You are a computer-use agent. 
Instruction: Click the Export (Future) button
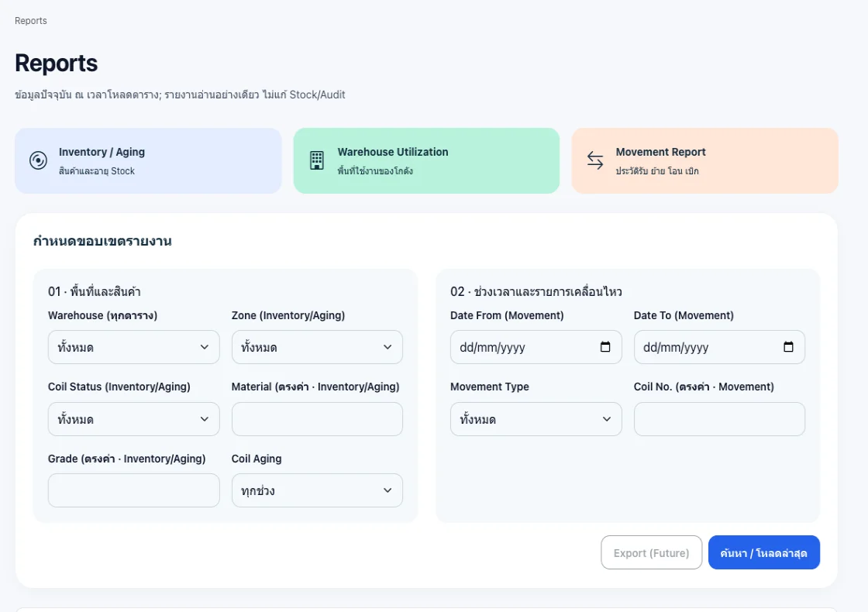click(652, 552)
